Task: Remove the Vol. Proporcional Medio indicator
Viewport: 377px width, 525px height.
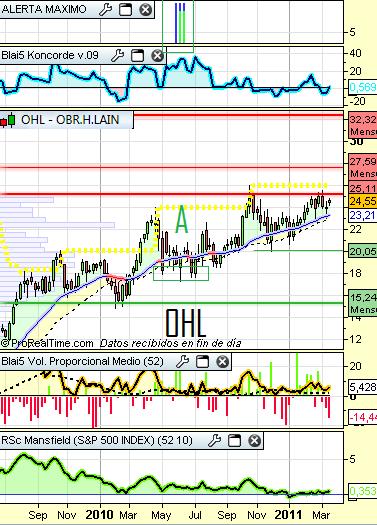Action: pyautogui.click(x=223, y=362)
